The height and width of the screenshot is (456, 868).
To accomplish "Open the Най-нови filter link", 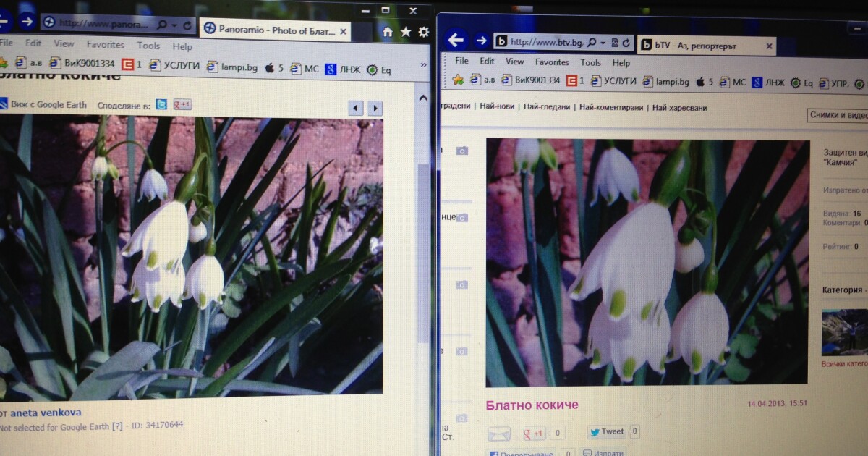I will [x=497, y=106].
